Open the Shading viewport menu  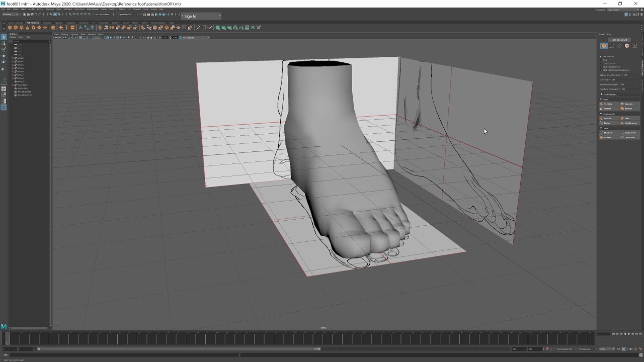coord(64,34)
